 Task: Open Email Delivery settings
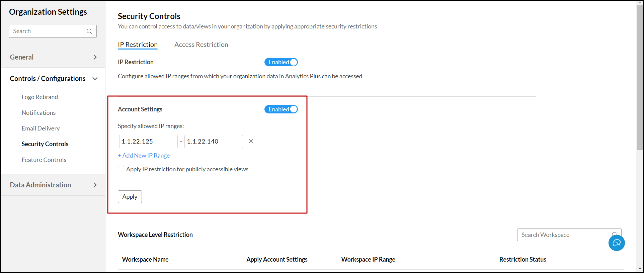pos(41,128)
